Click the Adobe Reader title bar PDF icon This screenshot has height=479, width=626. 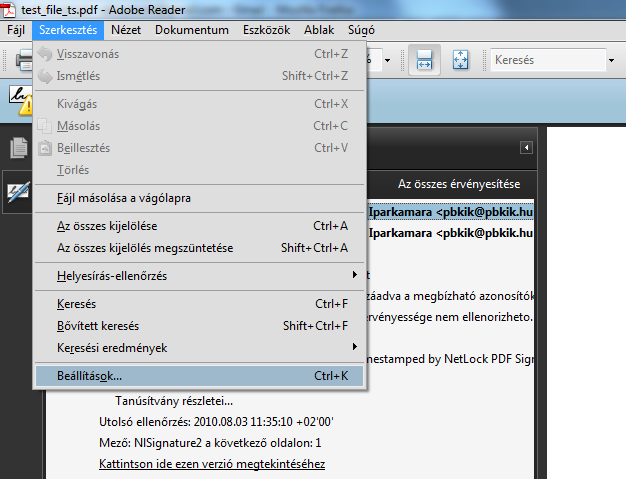(x=8, y=10)
